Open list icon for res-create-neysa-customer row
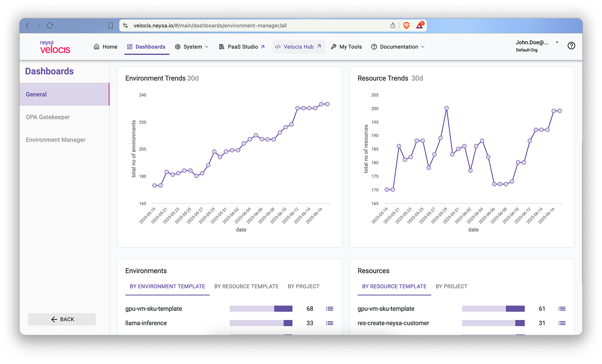Image resolution: width=602 pixels, height=364 pixels. (x=562, y=323)
